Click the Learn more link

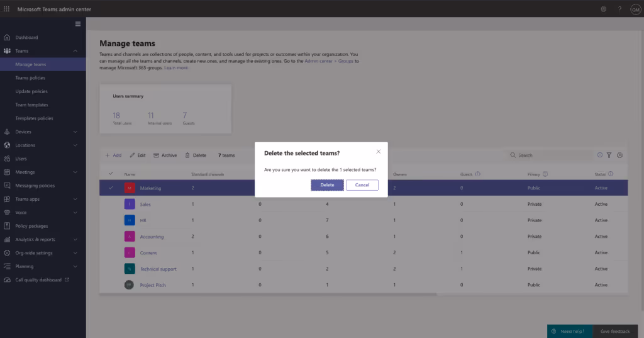(x=176, y=68)
